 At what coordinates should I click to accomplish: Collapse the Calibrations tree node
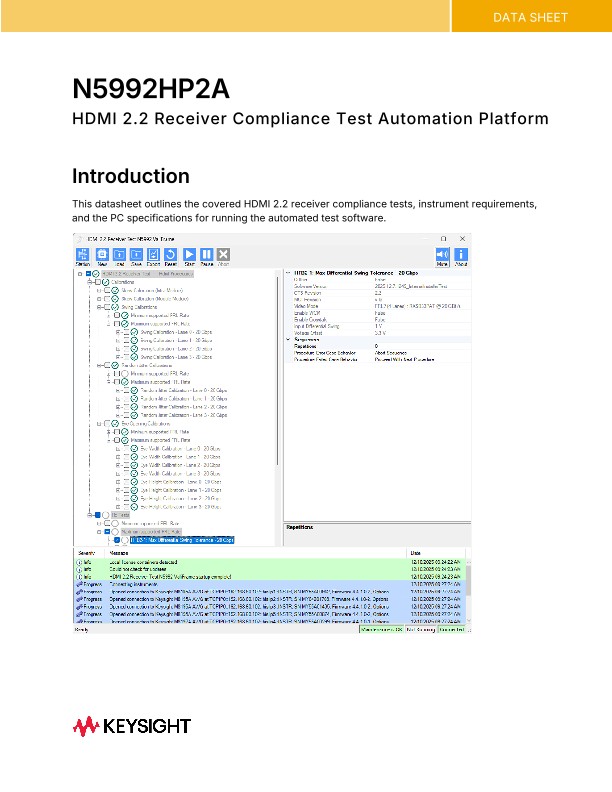pyautogui.click(x=90, y=282)
